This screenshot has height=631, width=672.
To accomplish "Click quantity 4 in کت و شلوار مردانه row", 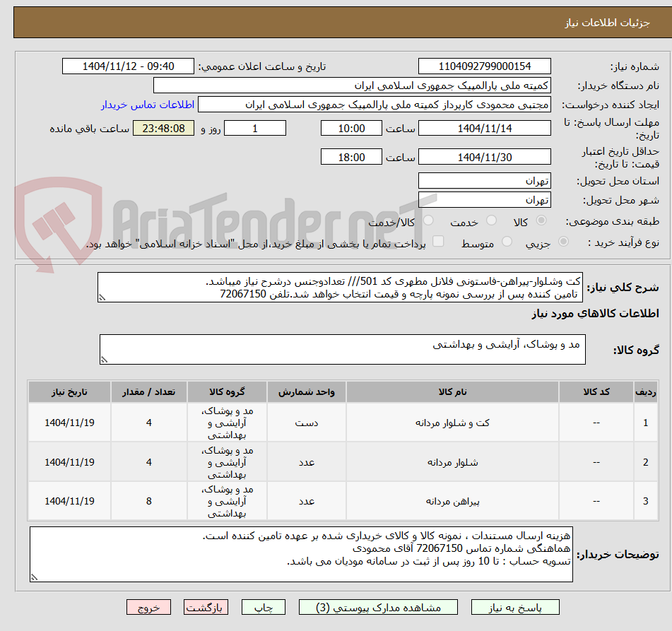I will coord(148,423).
